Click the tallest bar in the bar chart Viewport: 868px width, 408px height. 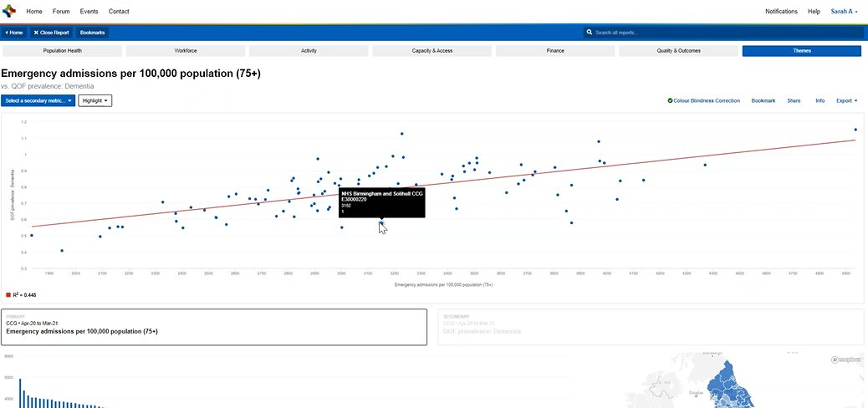click(x=20, y=393)
